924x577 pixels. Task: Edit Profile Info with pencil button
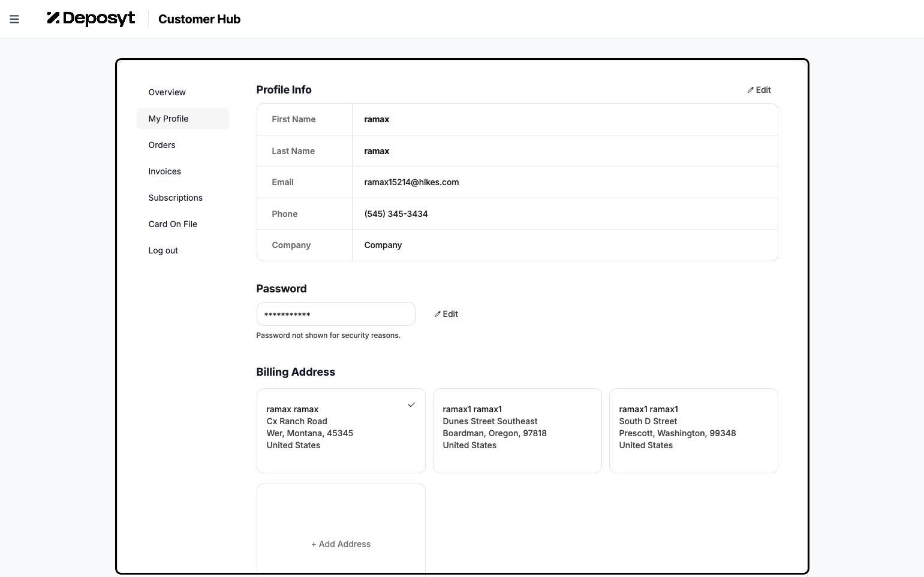click(x=759, y=90)
